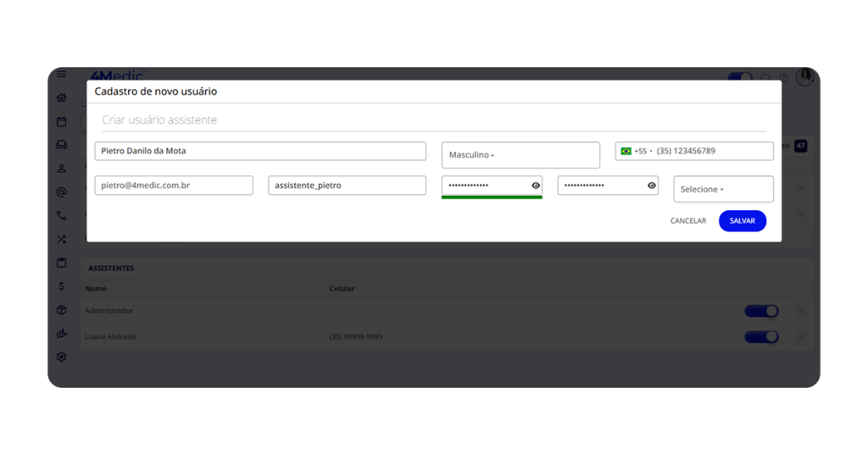Click the name field with Pietro Danilo da Mota
The height and width of the screenshot is (455, 868).
tap(259, 152)
